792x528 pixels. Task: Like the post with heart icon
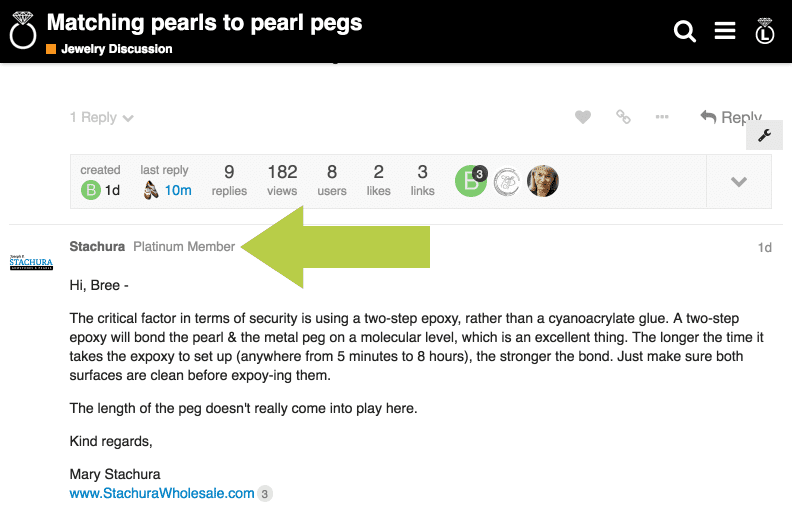click(x=583, y=117)
